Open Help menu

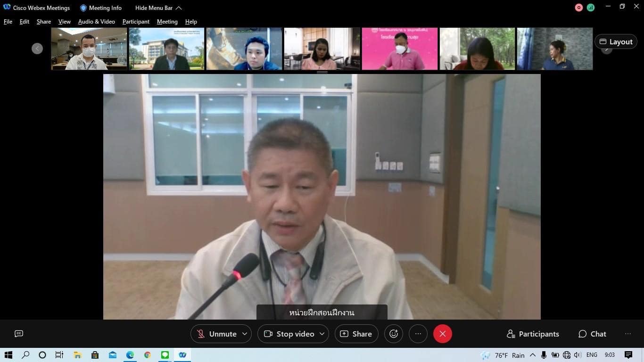pyautogui.click(x=191, y=22)
